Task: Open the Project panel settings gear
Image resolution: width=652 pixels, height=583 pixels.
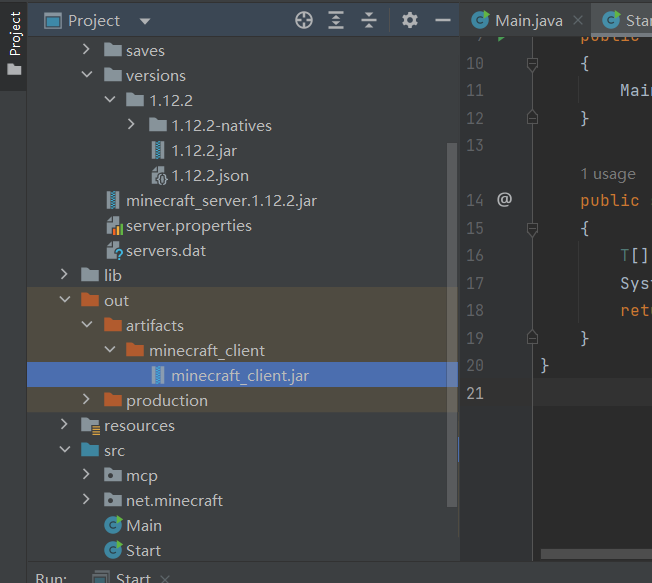Action: click(410, 20)
